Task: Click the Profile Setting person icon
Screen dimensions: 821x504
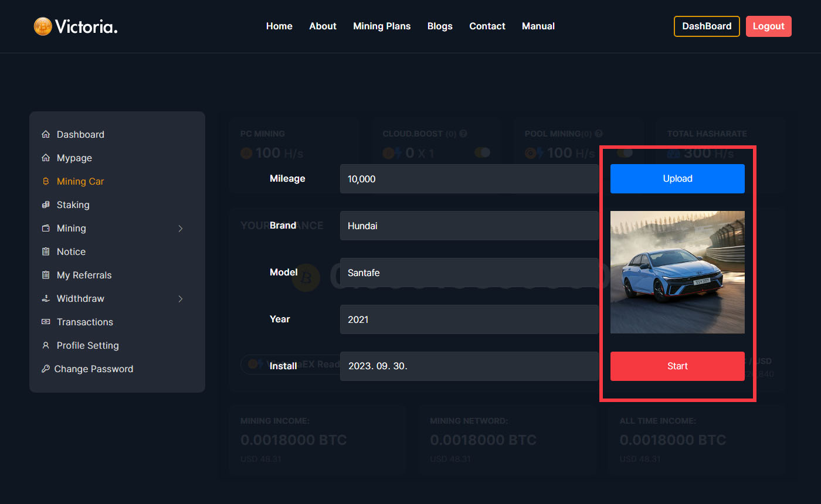Action: click(46, 346)
